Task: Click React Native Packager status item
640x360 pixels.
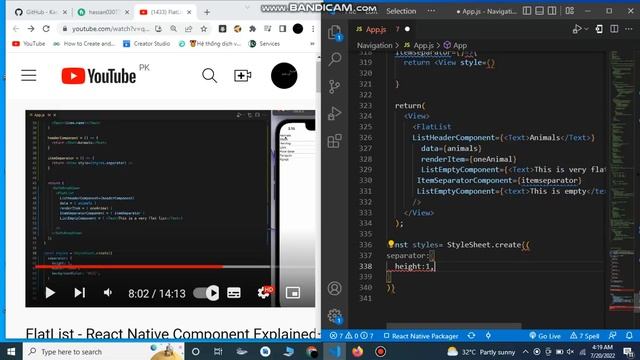Action: coord(421,336)
